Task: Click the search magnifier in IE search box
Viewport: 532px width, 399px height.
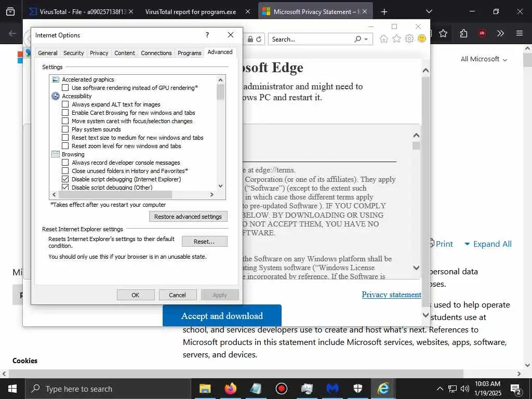Action: (357, 39)
